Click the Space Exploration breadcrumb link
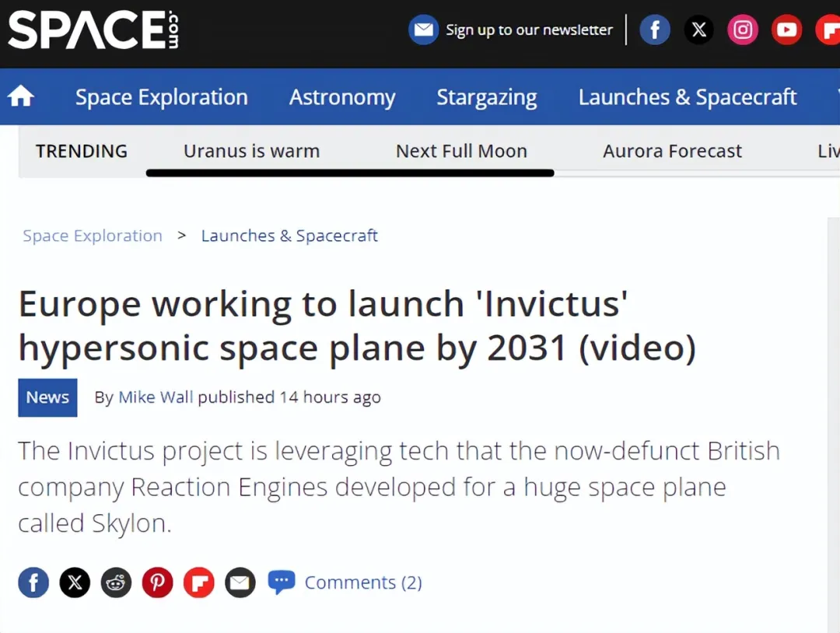The image size is (840, 633). (93, 236)
